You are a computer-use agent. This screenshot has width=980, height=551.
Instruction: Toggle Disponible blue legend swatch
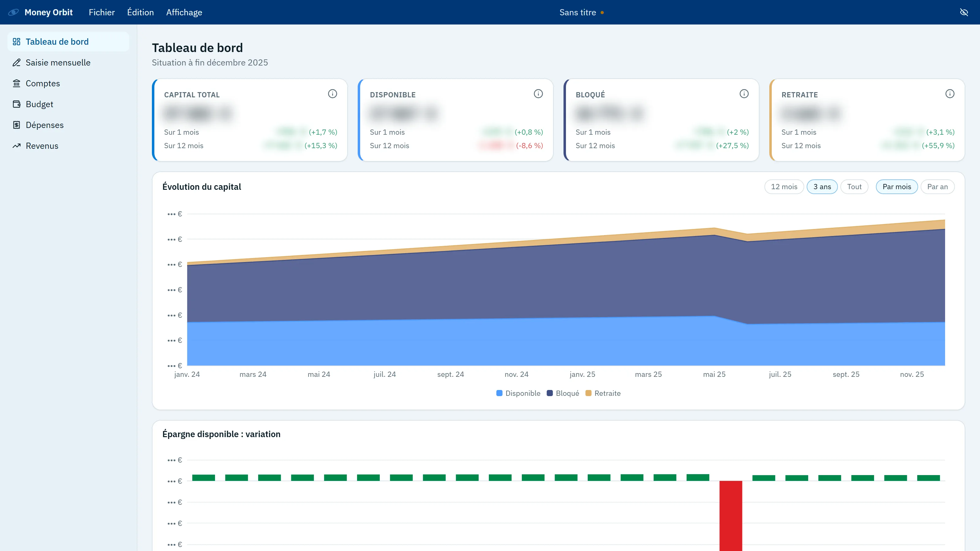(499, 393)
